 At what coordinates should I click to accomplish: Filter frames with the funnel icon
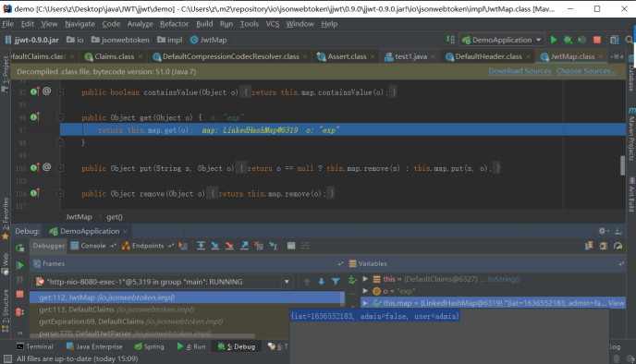pyautogui.click(x=336, y=281)
